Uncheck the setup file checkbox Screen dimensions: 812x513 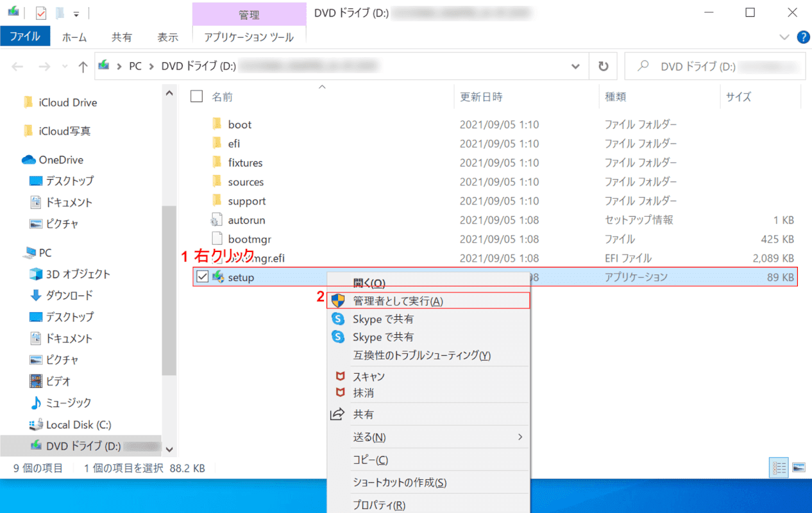click(203, 277)
